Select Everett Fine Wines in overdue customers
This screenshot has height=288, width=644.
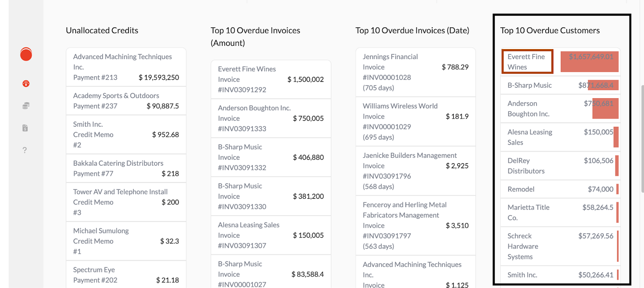(527, 62)
